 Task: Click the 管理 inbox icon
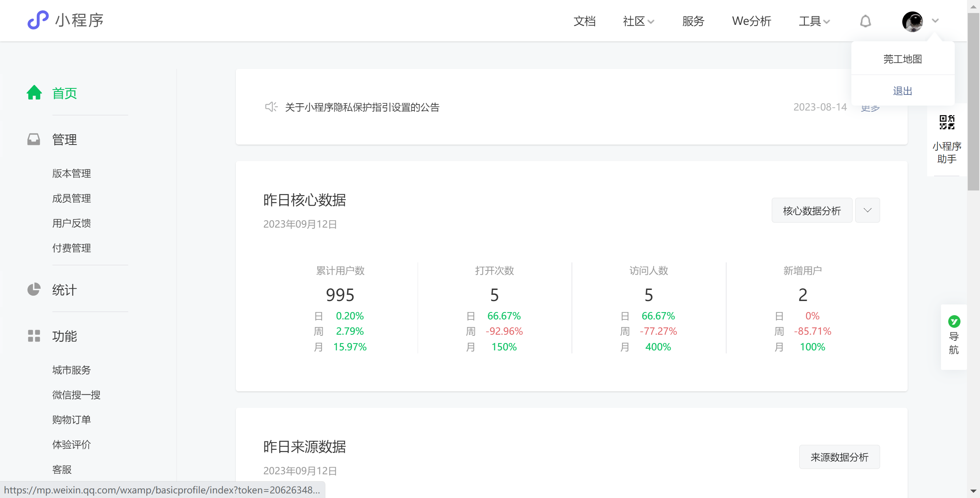point(34,139)
